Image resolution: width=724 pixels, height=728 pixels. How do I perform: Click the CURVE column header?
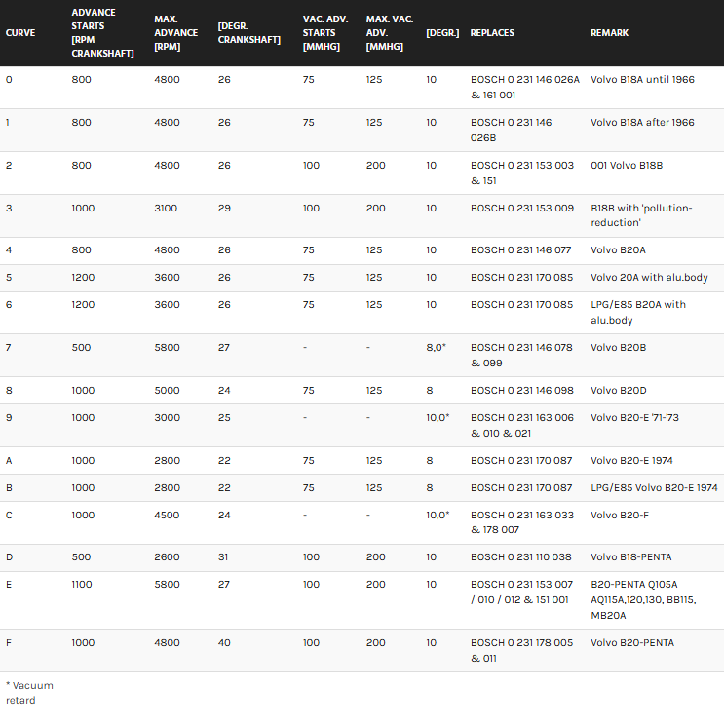pos(21,33)
